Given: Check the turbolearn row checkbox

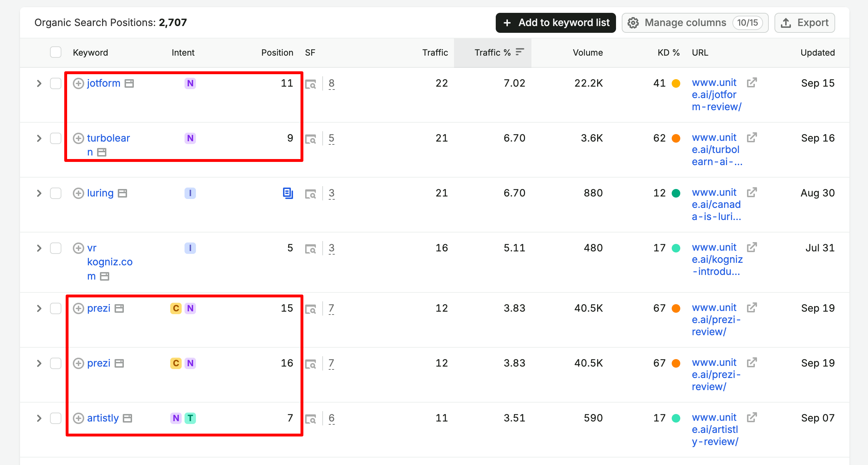Looking at the screenshot, I should [x=56, y=138].
